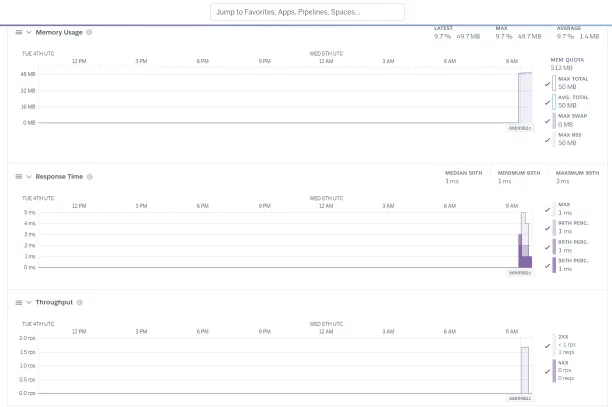Viewport: 612px width, 407px height.
Task: Click the release marker on Throughput chart
Action: click(520, 398)
